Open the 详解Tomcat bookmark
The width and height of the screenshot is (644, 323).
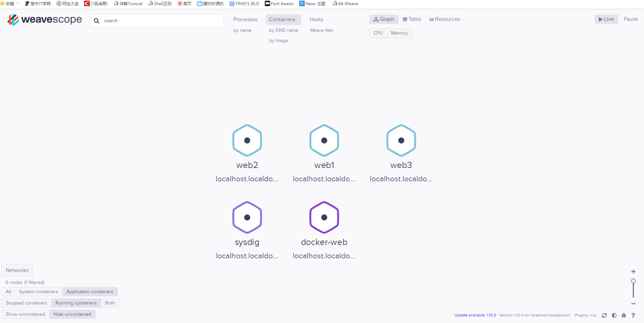pos(128,4)
